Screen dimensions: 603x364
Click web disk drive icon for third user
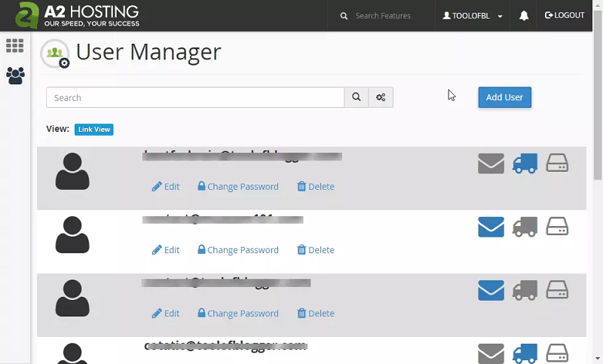coord(557,290)
